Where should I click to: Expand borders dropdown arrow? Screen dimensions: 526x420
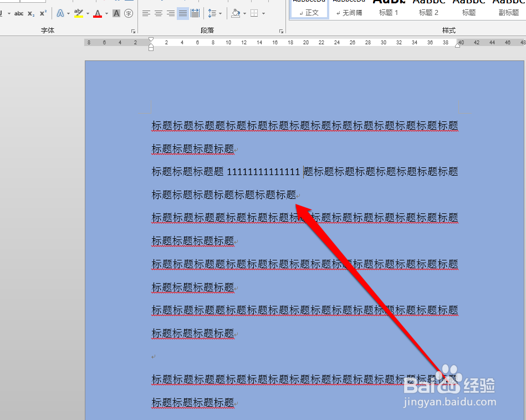pyautogui.click(x=263, y=14)
